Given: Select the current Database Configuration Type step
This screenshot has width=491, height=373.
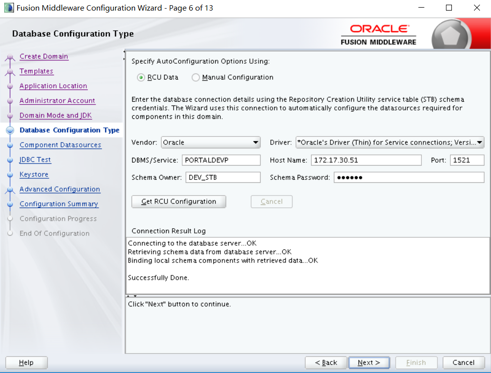Looking at the screenshot, I should click(x=69, y=130).
